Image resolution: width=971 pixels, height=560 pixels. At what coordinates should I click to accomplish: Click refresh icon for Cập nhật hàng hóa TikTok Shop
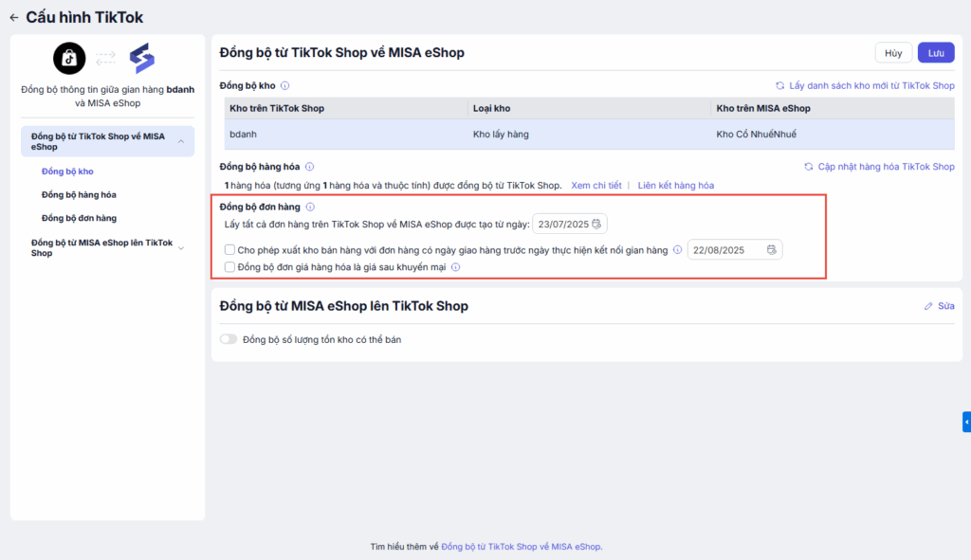809,167
